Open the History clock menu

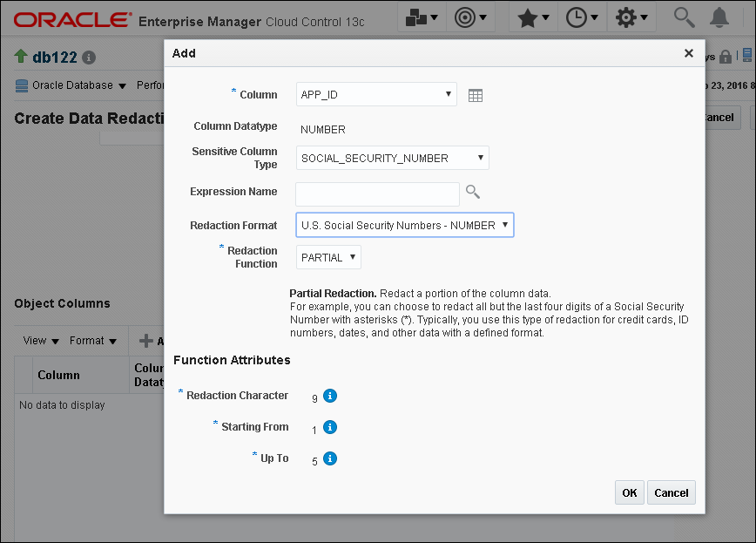(x=582, y=17)
